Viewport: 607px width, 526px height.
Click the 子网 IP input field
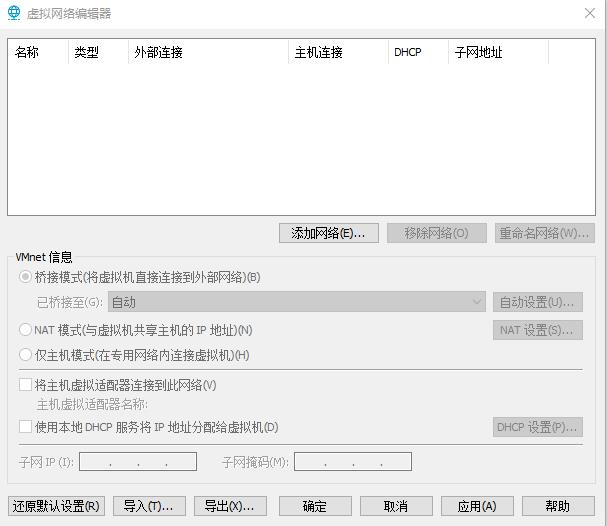pyautogui.click(x=138, y=462)
